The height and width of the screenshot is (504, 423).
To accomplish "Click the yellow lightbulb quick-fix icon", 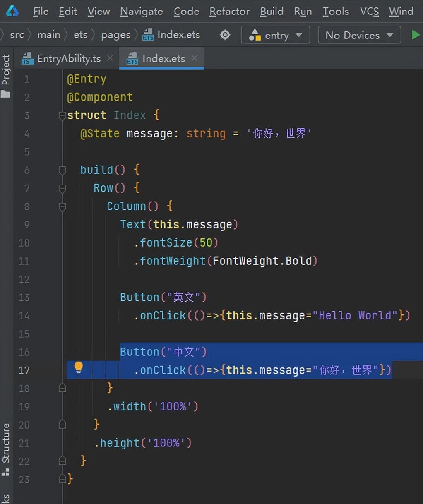I will pyautogui.click(x=78, y=367).
